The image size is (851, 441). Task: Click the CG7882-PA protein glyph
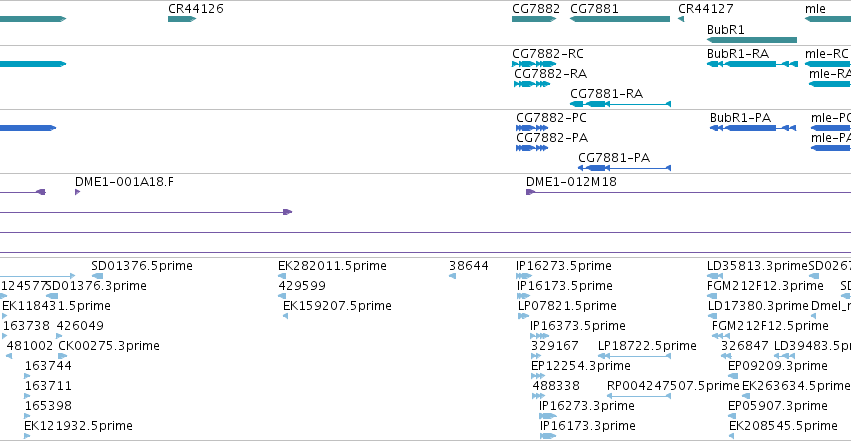[532, 148]
